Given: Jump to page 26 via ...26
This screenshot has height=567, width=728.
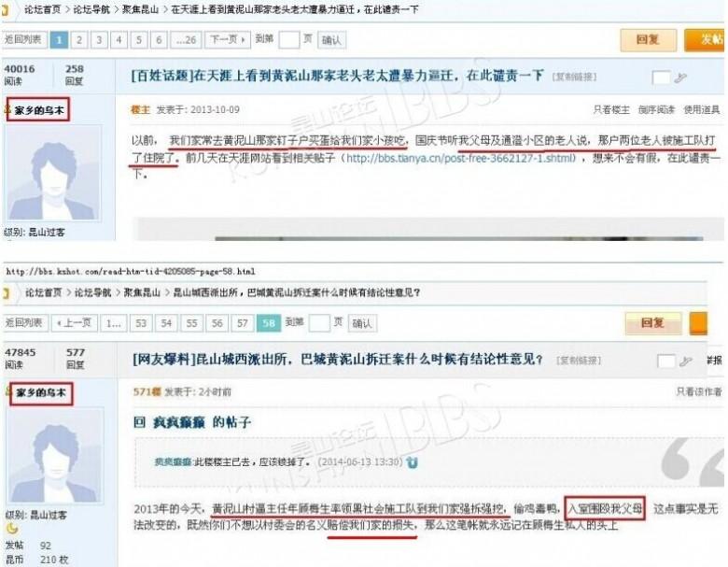Looking at the screenshot, I should 186,40.
